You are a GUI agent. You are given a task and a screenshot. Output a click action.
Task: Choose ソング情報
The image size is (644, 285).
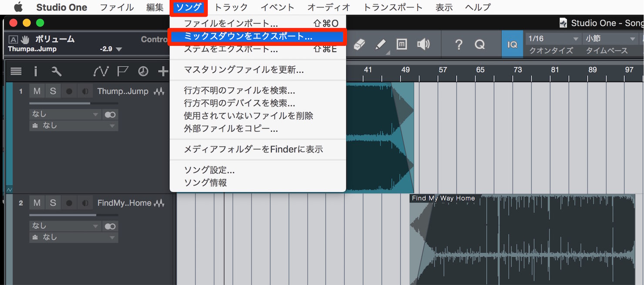pyautogui.click(x=258, y=183)
